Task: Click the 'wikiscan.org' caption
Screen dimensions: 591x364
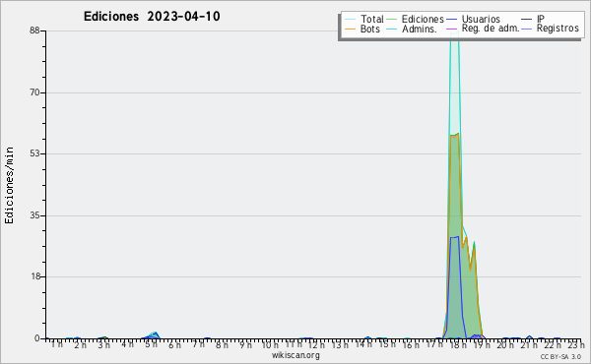Action: tap(295, 355)
